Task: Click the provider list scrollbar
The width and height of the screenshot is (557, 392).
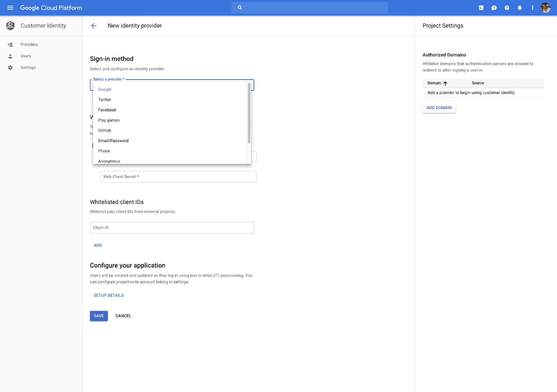Action: click(249, 113)
